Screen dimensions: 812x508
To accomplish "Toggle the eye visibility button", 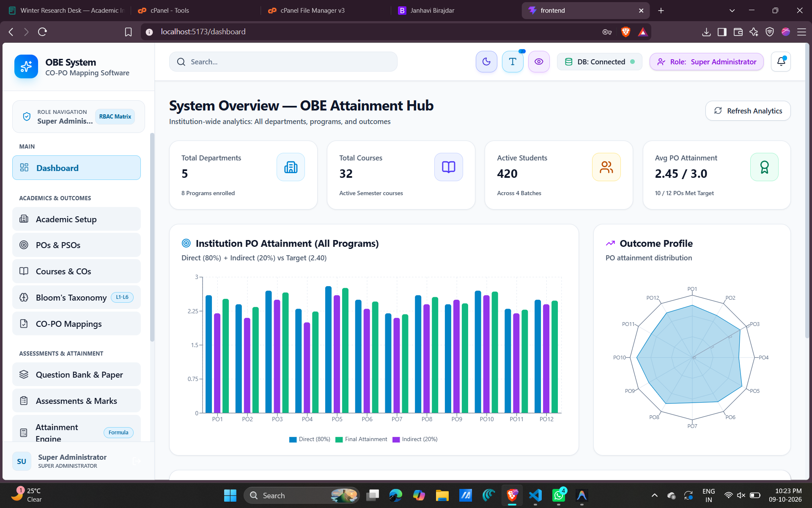I will 539,62.
